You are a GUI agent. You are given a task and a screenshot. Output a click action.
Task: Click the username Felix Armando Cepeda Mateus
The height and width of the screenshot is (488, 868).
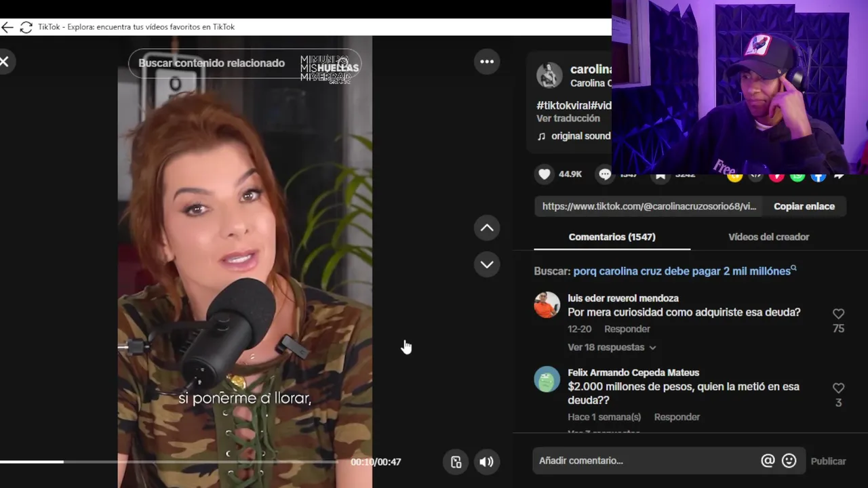coord(633,373)
